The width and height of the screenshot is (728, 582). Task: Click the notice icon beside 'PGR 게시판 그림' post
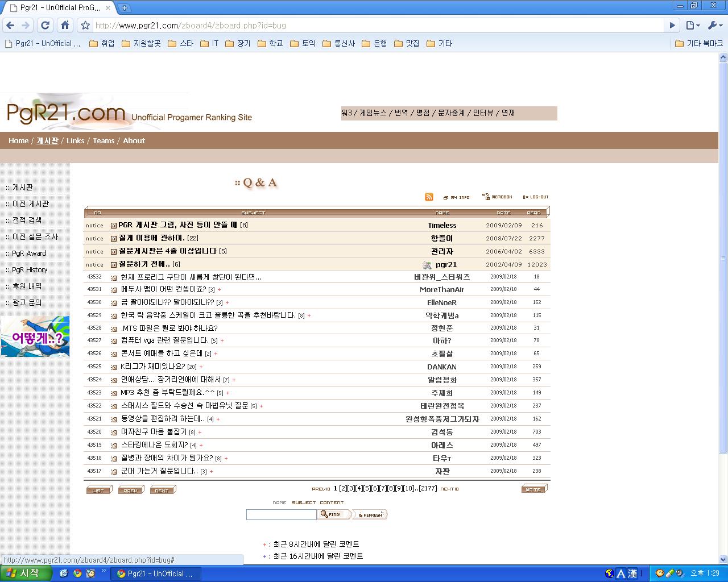pyautogui.click(x=114, y=226)
